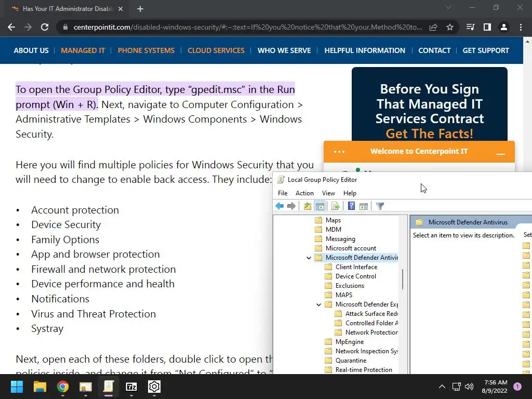Go back in Chrome browser
This screenshot has width=532, height=399.
[11, 27]
